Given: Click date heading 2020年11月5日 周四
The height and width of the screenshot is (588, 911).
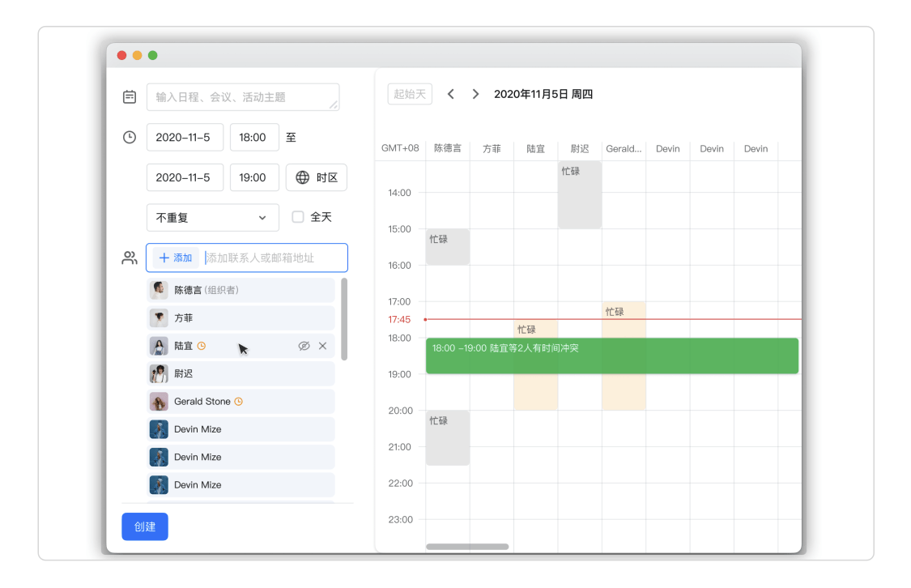Looking at the screenshot, I should click(543, 94).
